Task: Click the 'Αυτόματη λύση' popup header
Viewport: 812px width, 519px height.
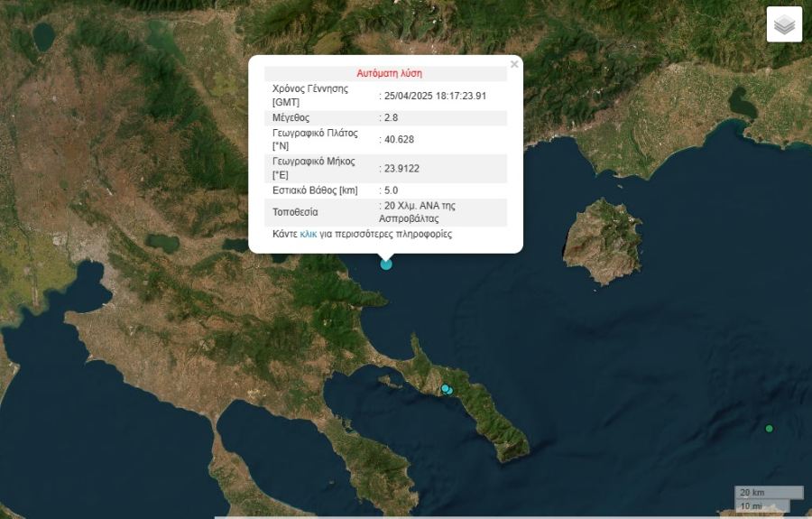Action: [389, 73]
